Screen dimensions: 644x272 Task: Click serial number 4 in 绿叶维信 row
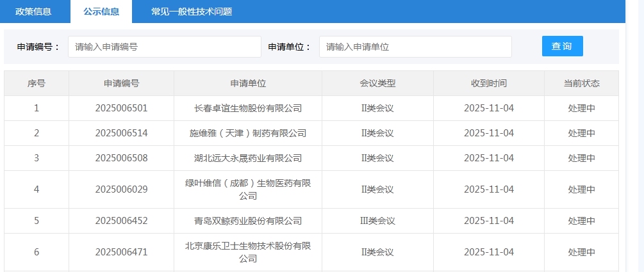pyautogui.click(x=37, y=189)
